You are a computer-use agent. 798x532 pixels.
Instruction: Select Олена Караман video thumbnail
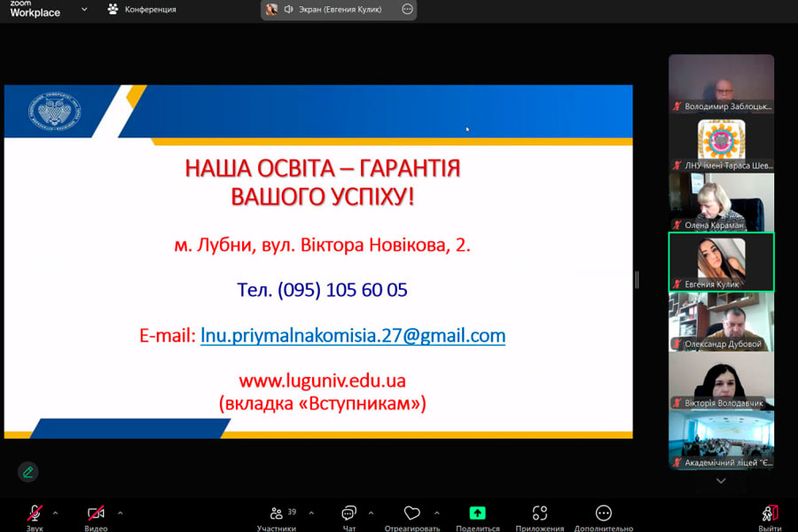pyautogui.click(x=721, y=202)
